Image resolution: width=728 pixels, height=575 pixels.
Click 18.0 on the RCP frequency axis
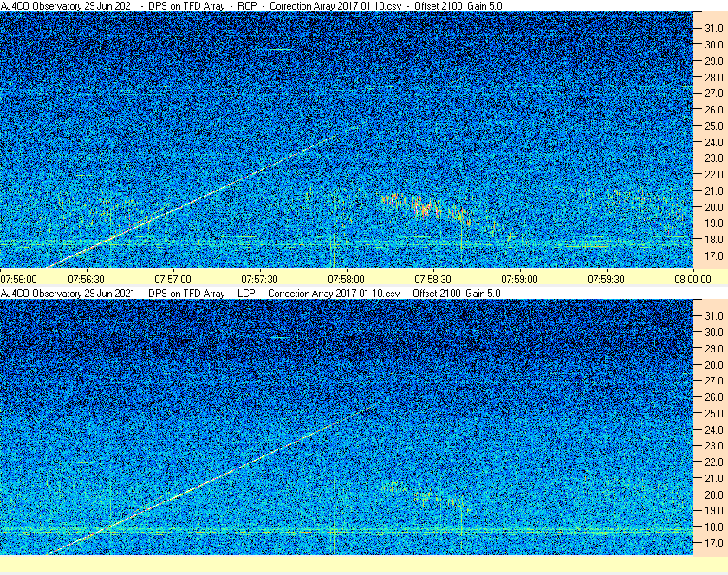[714, 240]
